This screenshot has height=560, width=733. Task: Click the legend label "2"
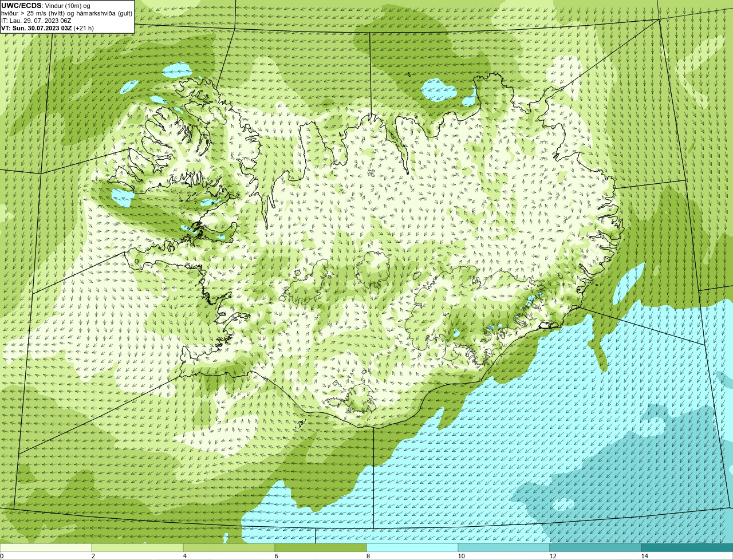point(93,556)
